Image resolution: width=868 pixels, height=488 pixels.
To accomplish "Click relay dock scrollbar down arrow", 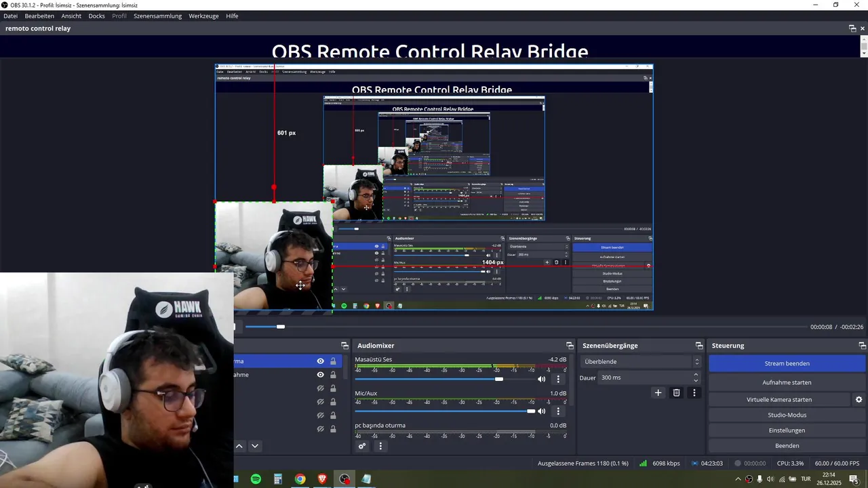I will coord(863,53).
